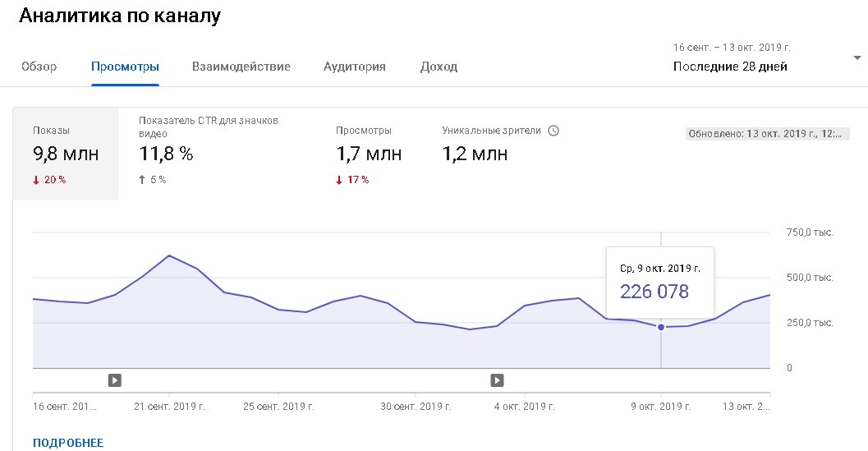Go to the Взаимодействие tab
Image resolution: width=868 pixels, height=451 pixels.
pos(241,67)
